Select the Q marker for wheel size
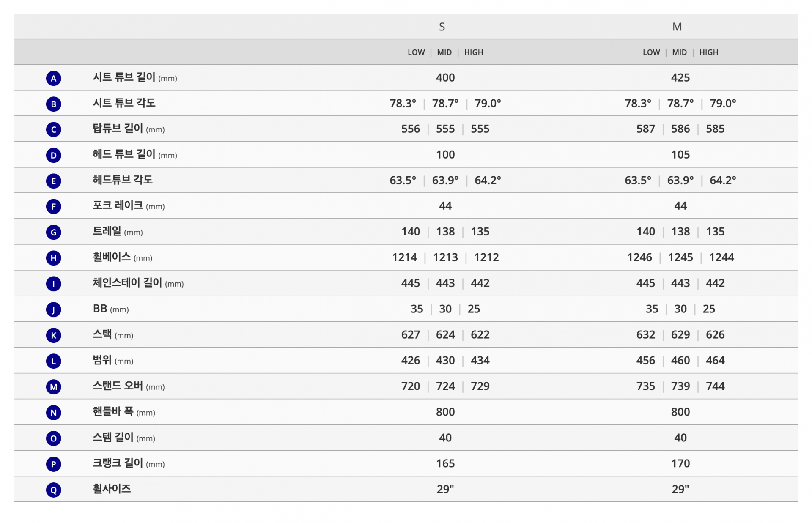This screenshot has height=523, width=812. [53, 490]
